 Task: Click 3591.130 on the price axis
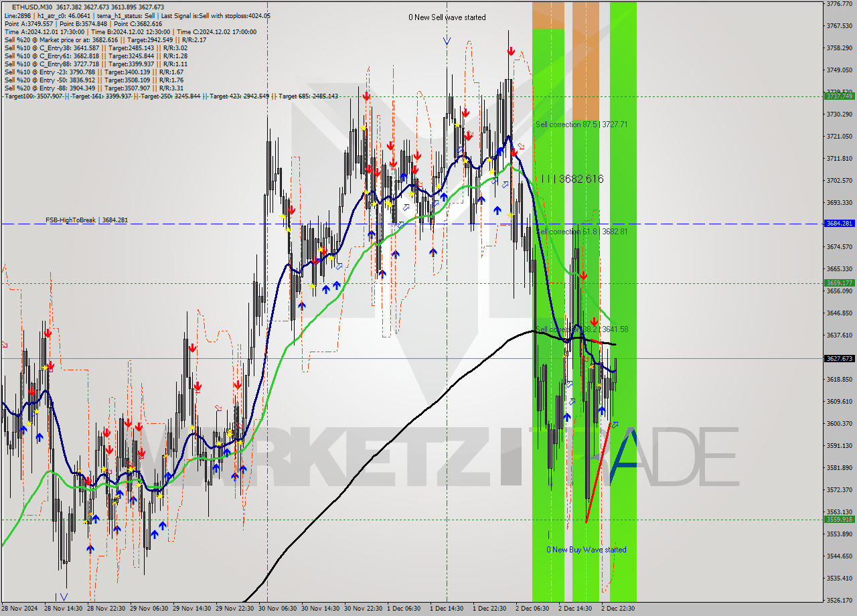[840, 446]
